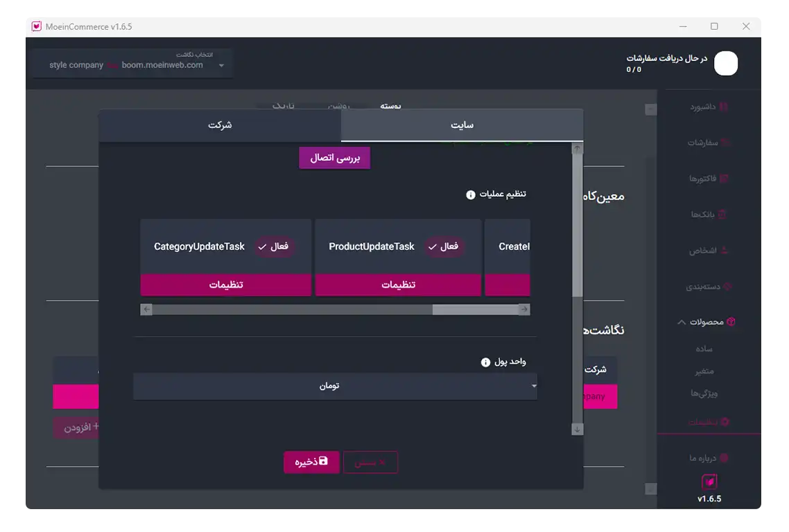Click the info icon beside واحد پول
Screen dimensions: 789x532
click(x=485, y=362)
